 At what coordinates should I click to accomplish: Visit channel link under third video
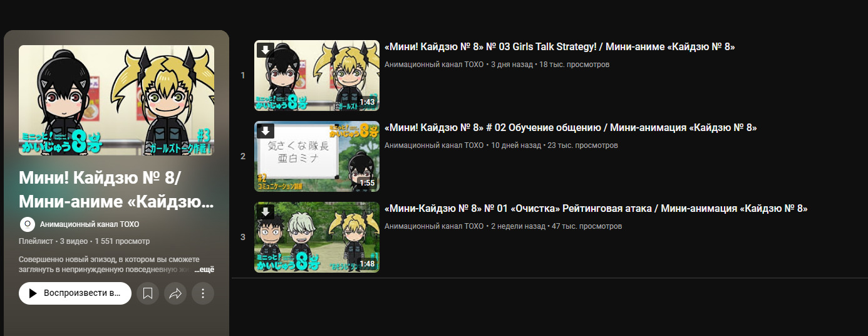[434, 226]
